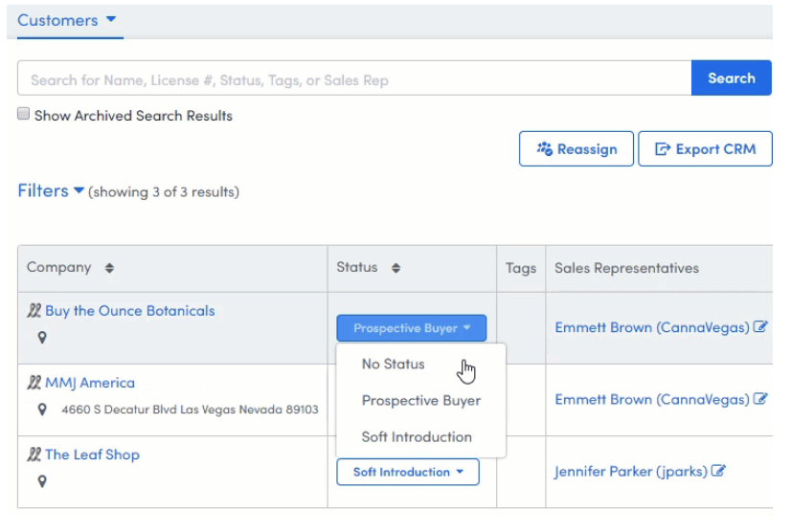This screenshot has height=532, width=791.
Task: Click leaf icon beside MMJ America
Action: click(34, 383)
